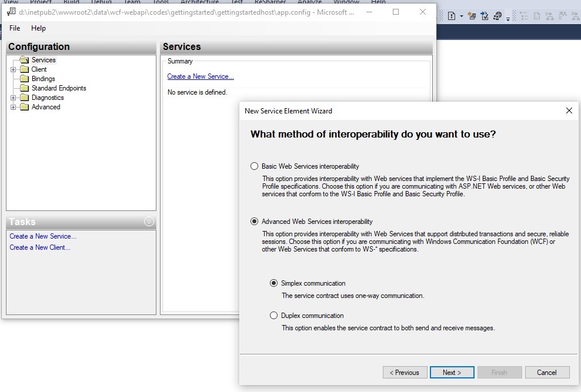Expand the Advanced tree node
Image resolution: width=581 pixels, height=392 pixels.
[14, 107]
